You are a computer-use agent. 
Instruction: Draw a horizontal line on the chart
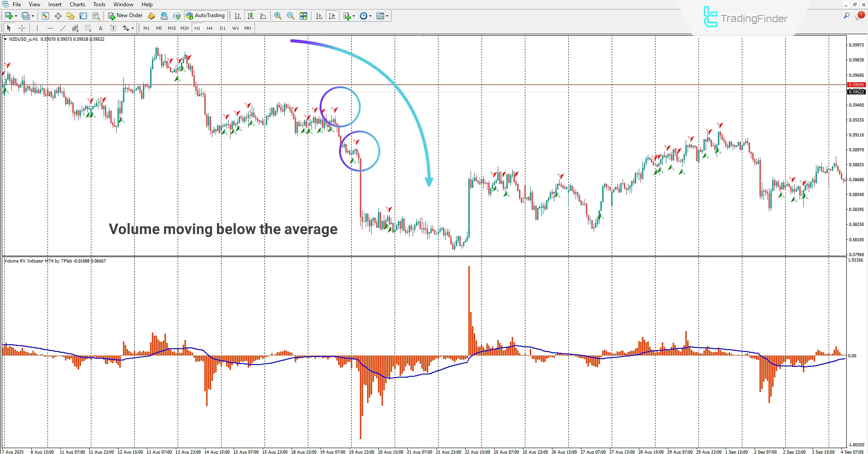[x=50, y=28]
